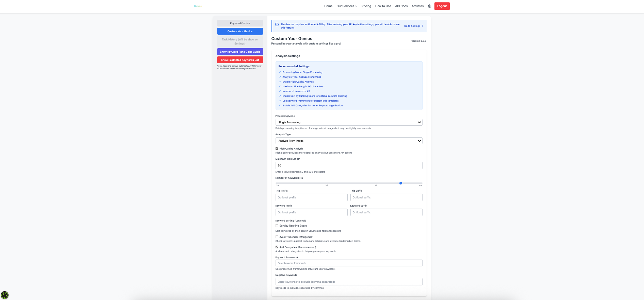
Task: Uncheck Add Categories (Recommended) checkbox
Action: [277, 247]
